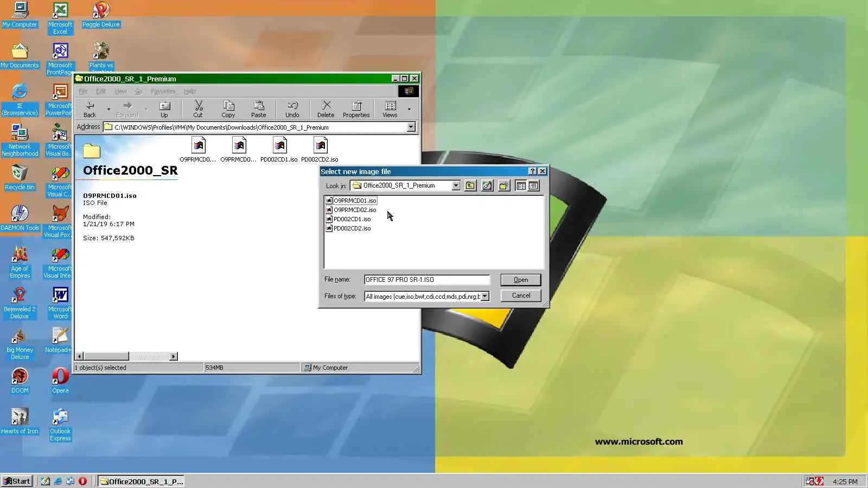Create a new folder in the file dialog
Screen dimensions: 868x488
(x=504, y=185)
